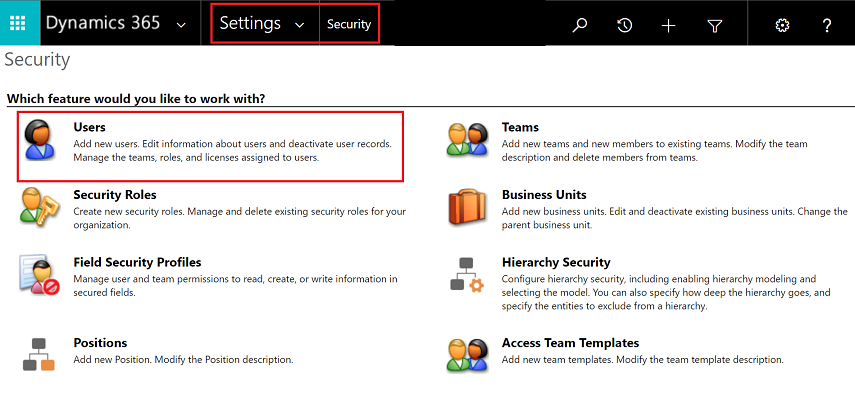Open the app launcher waffle icon
The image size is (855, 394).
pyautogui.click(x=18, y=23)
